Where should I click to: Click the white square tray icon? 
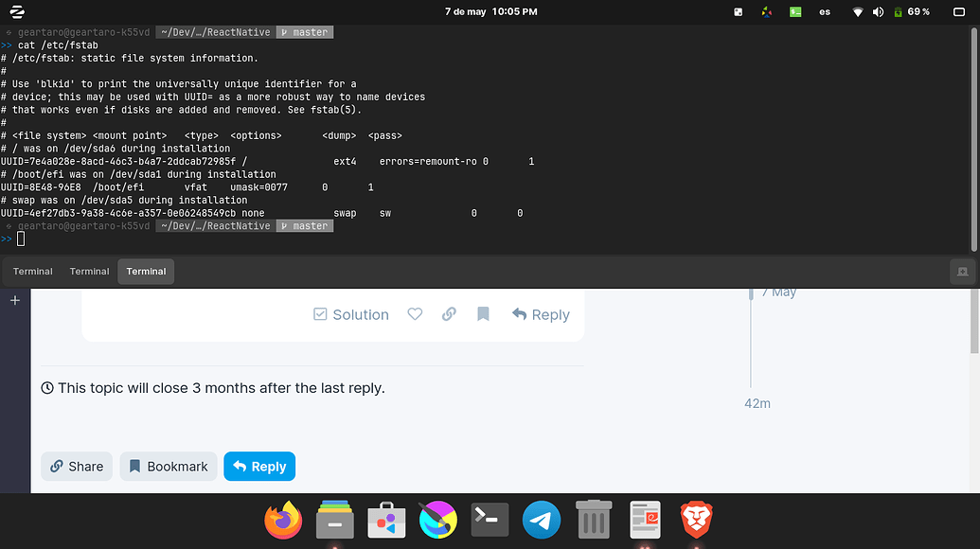[x=739, y=12]
